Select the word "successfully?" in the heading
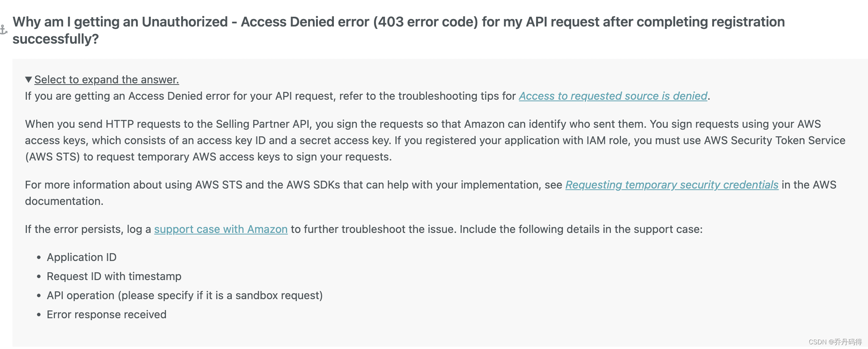868x349 pixels. [x=56, y=39]
